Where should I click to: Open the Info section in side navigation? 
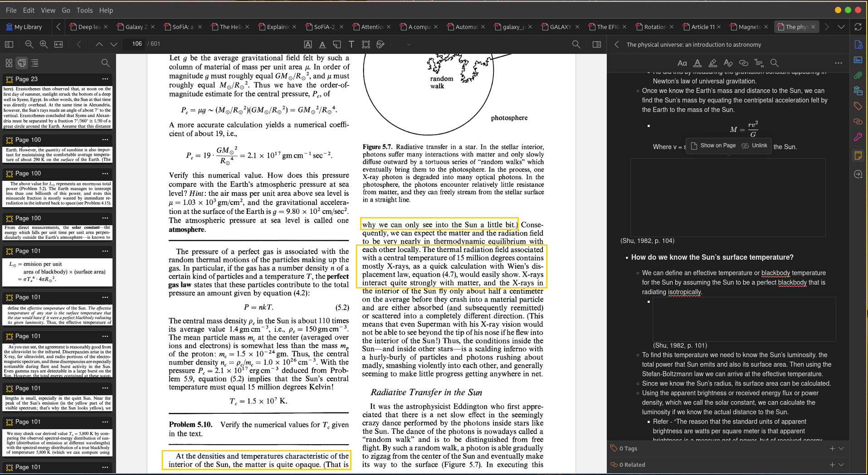click(858, 44)
